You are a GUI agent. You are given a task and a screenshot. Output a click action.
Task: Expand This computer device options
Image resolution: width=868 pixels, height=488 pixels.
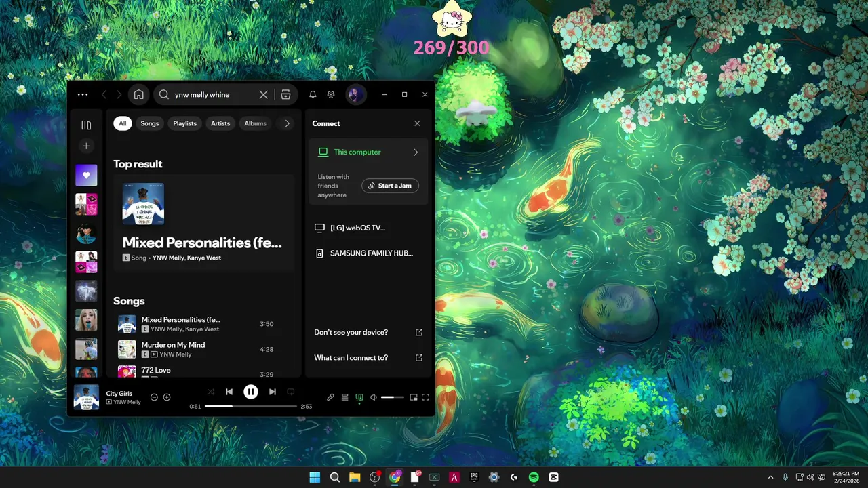tap(368, 152)
